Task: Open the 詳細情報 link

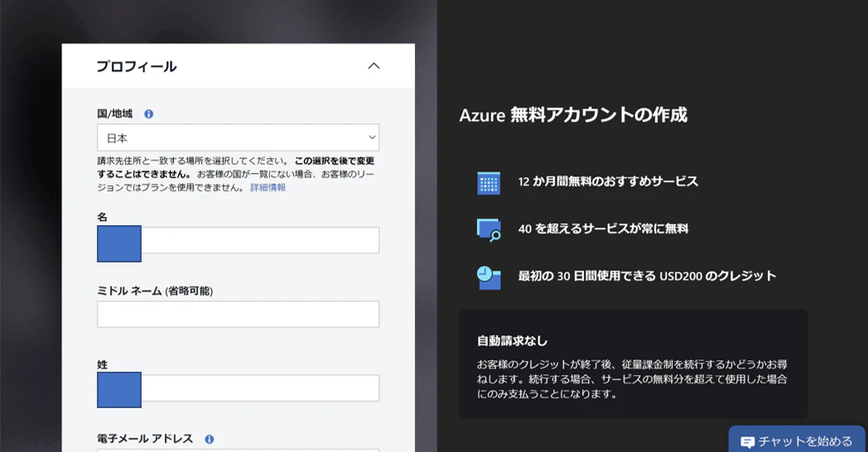Action: click(268, 188)
